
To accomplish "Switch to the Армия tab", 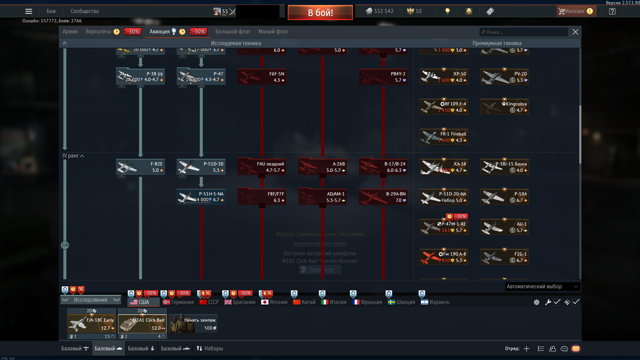I will pyautogui.click(x=70, y=31).
